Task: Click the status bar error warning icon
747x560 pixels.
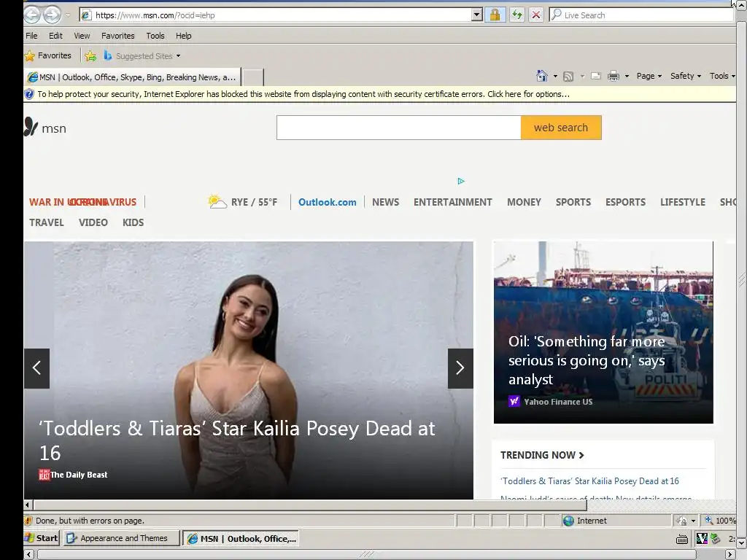Action: [x=28, y=521]
